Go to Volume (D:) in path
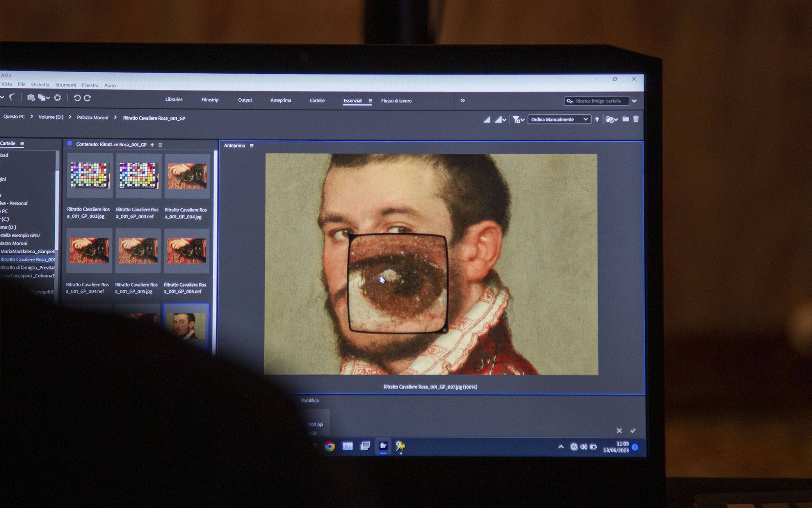The width and height of the screenshot is (812, 508). coord(51,117)
